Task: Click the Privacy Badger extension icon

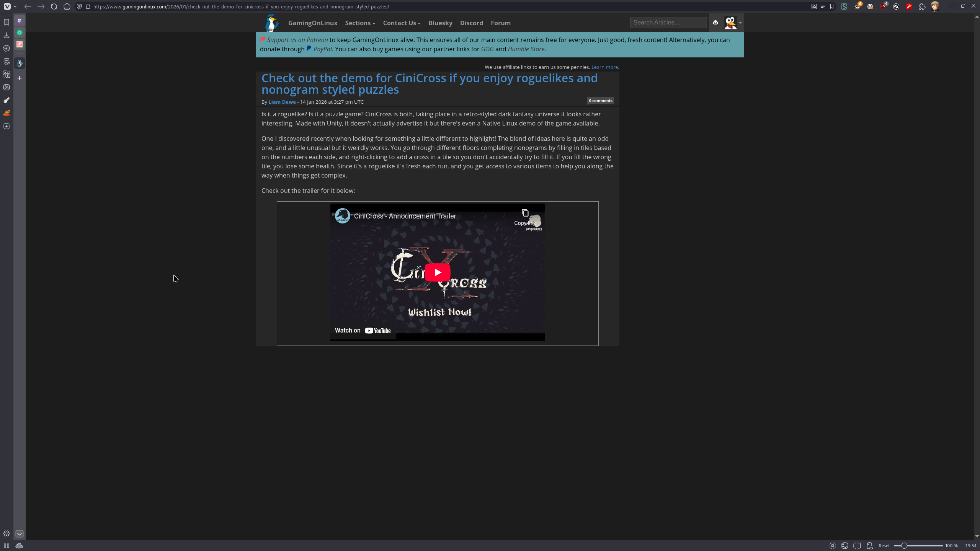Action: (857, 7)
